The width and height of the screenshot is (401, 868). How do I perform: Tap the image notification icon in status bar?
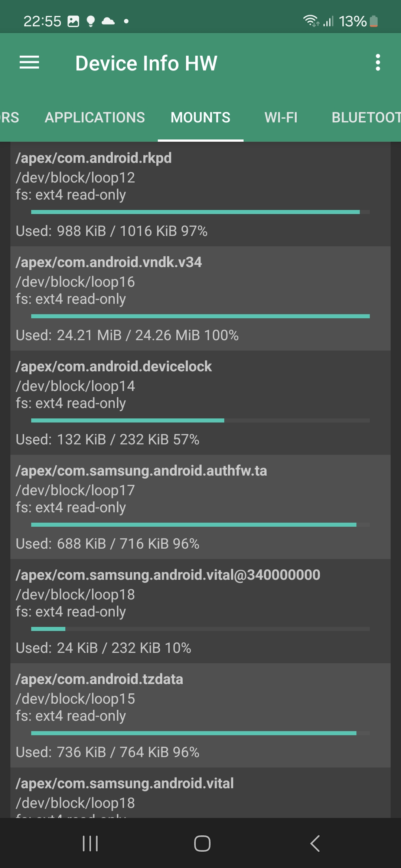pos(73,21)
